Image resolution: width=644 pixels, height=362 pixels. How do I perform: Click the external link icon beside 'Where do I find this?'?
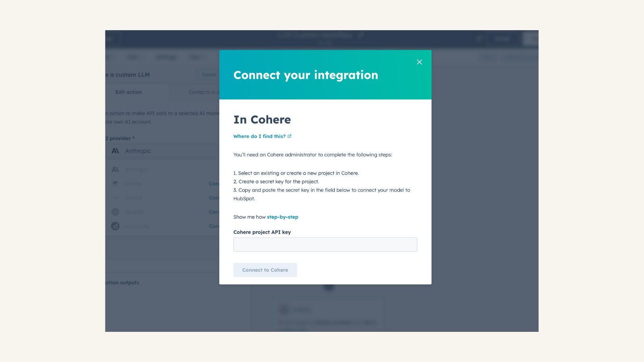tap(289, 136)
